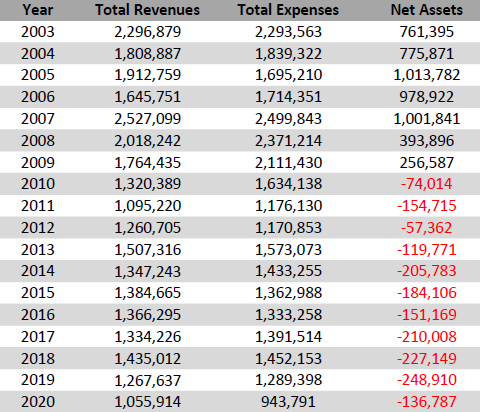Image resolution: width=480 pixels, height=412 pixels.
Task: Click 2018 revenue value 1,435,012
Action: pyautogui.click(x=148, y=359)
